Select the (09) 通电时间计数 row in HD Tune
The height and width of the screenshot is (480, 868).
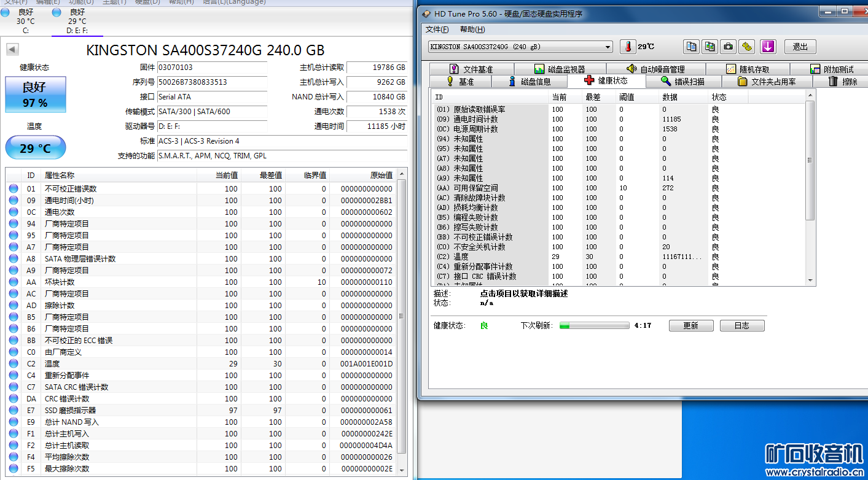pos(617,119)
